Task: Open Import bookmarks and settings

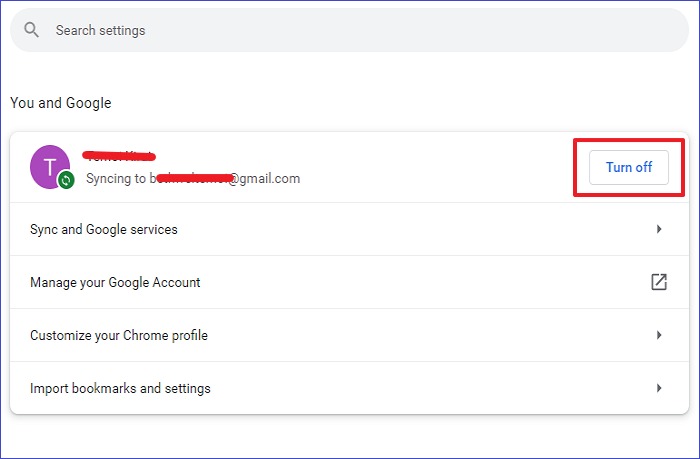Action: pos(120,388)
